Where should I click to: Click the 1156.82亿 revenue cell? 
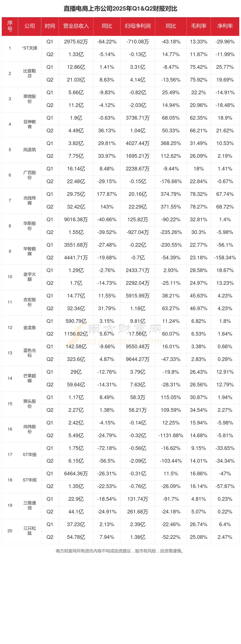(x=76, y=334)
